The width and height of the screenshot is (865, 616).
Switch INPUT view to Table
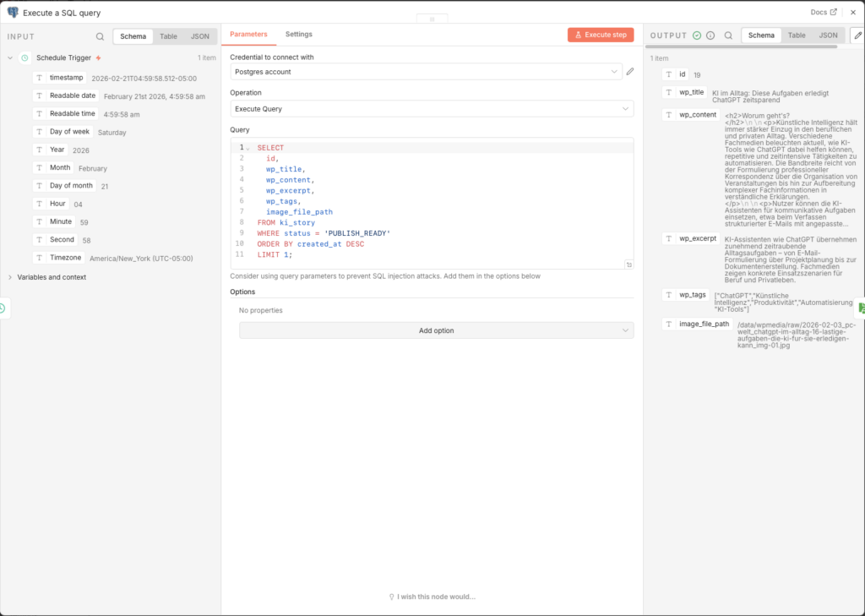point(168,36)
